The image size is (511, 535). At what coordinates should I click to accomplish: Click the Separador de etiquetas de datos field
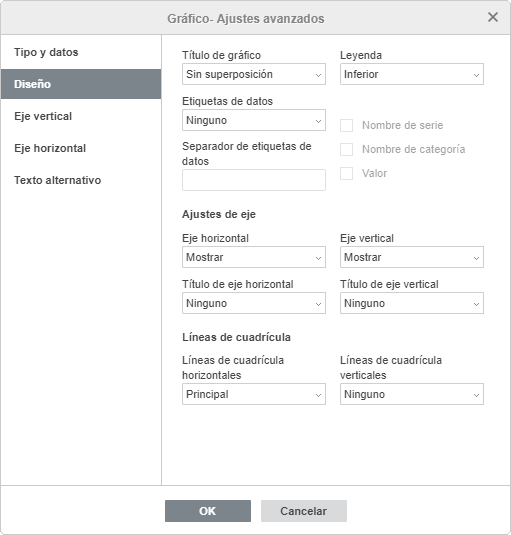click(254, 180)
